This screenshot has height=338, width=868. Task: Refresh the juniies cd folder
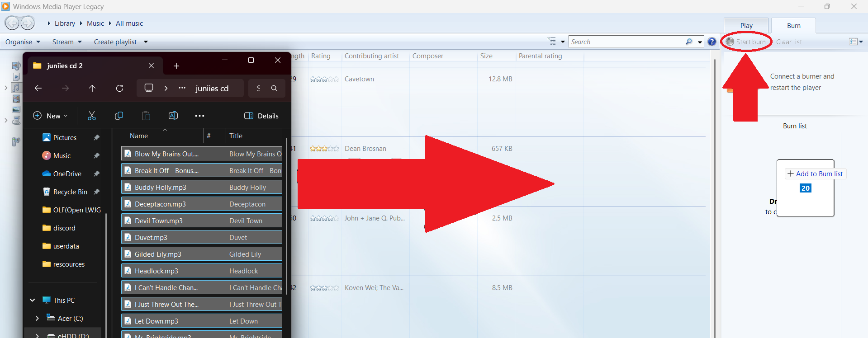tap(119, 88)
